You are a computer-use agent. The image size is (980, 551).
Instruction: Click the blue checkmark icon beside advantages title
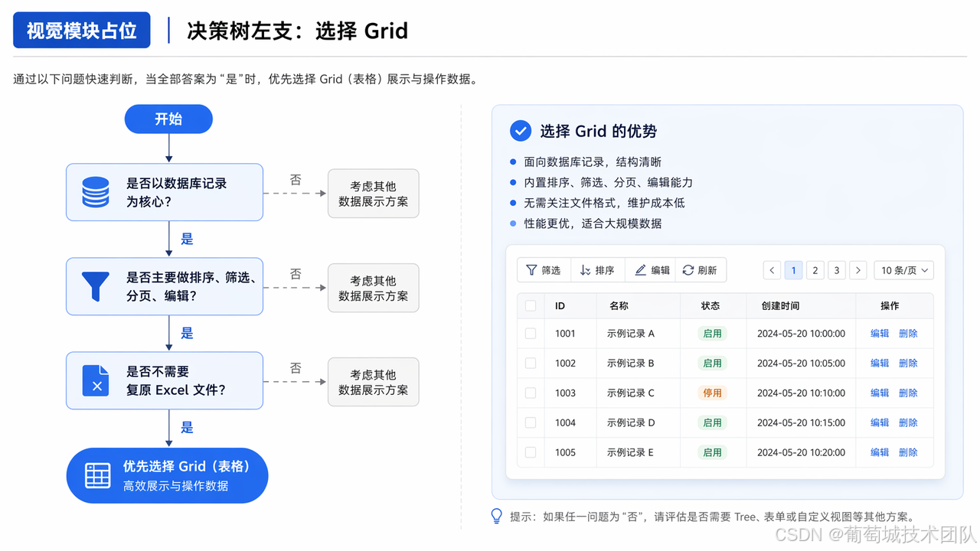point(521,131)
